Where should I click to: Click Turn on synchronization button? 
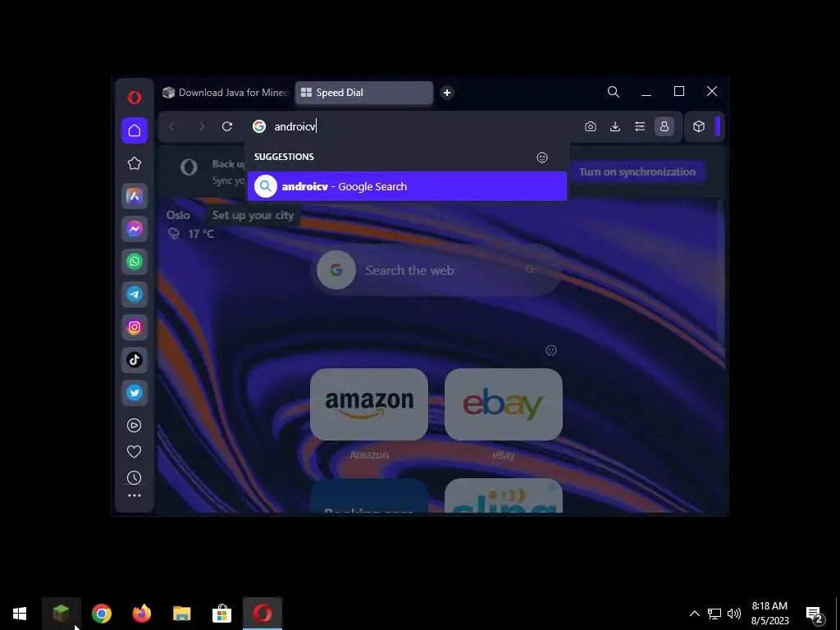(x=637, y=172)
